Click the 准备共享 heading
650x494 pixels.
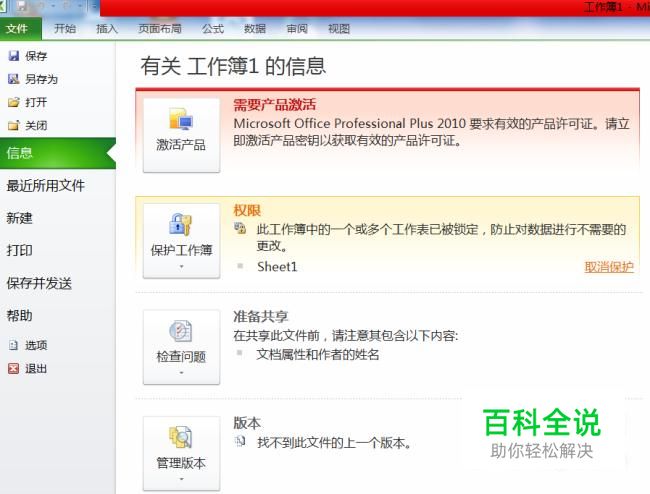click(260, 317)
